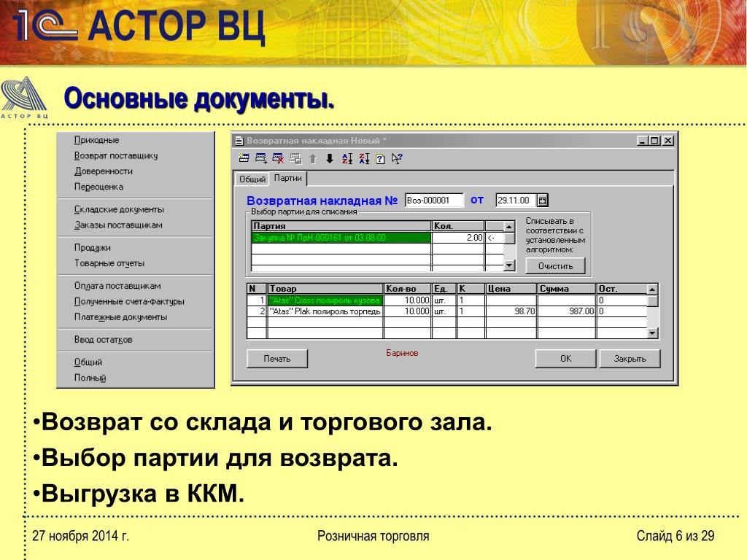
Task: Click the Ост. column header
Action: point(622,289)
